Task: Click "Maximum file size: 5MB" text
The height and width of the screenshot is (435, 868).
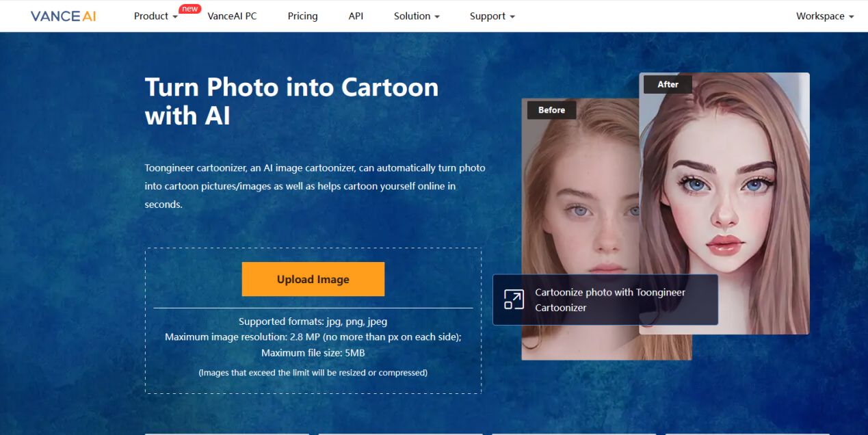Action: [313, 354]
